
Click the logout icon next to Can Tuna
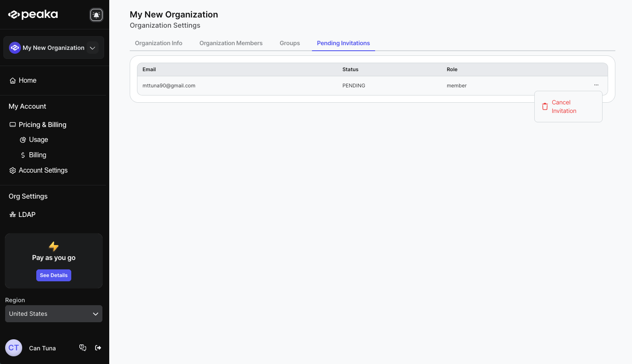[x=98, y=348]
